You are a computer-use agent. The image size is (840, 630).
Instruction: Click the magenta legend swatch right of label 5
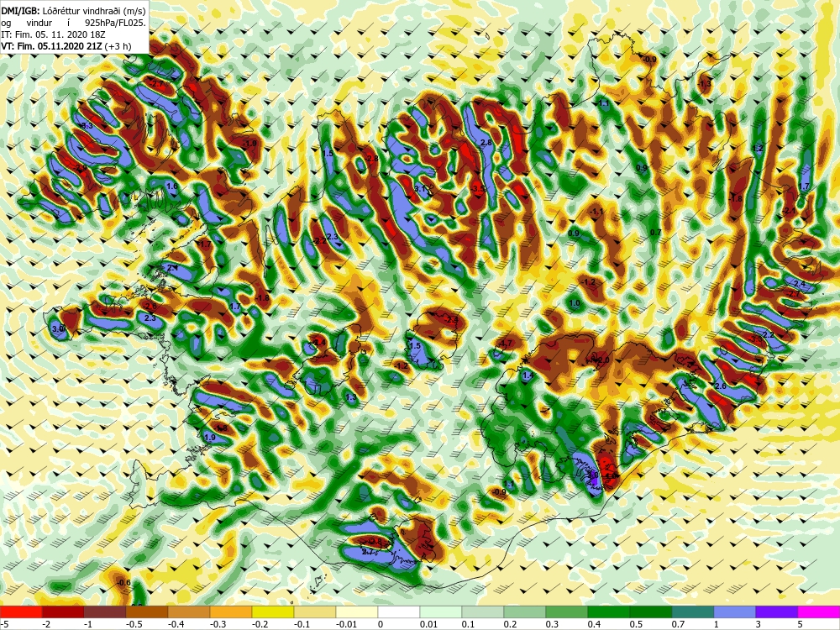click(819, 612)
